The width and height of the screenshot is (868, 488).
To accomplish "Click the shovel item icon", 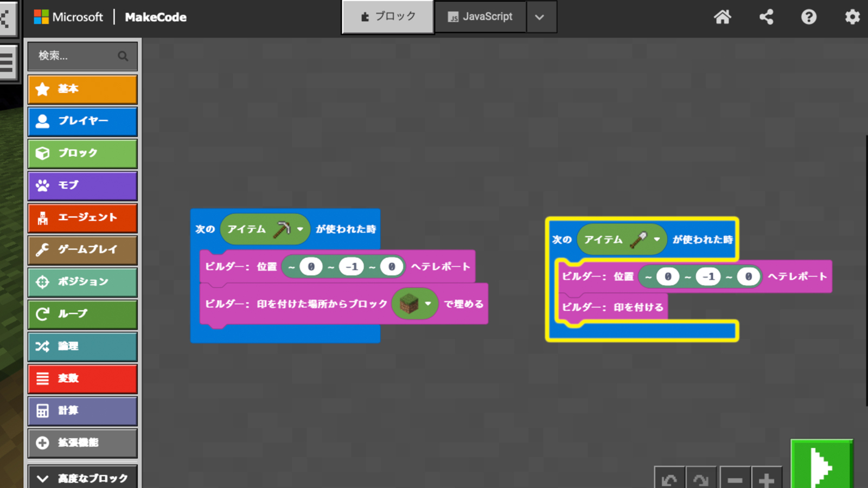I will click(x=639, y=239).
